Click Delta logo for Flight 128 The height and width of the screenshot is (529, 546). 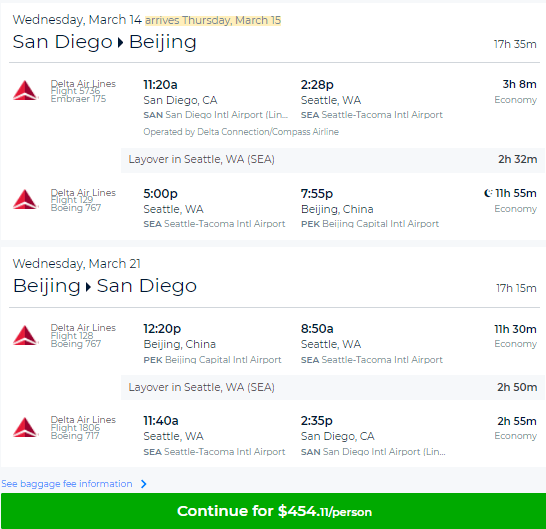pyautogui.click(x=25, y=335)
